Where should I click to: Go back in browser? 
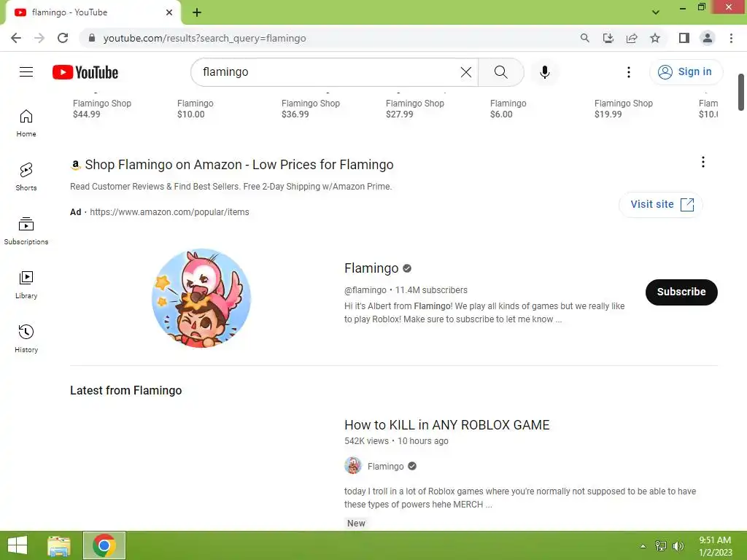(x=16, y=38)
